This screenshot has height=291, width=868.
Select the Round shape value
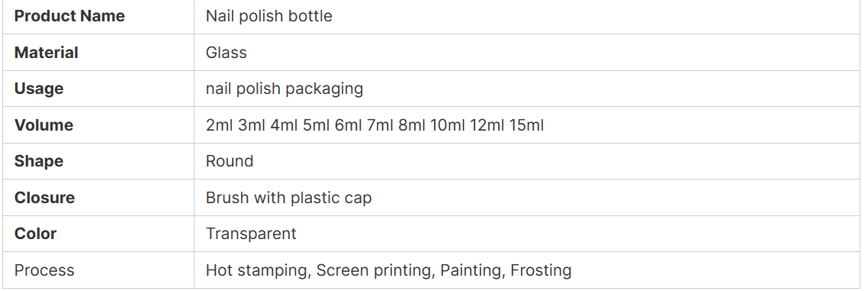230,161
